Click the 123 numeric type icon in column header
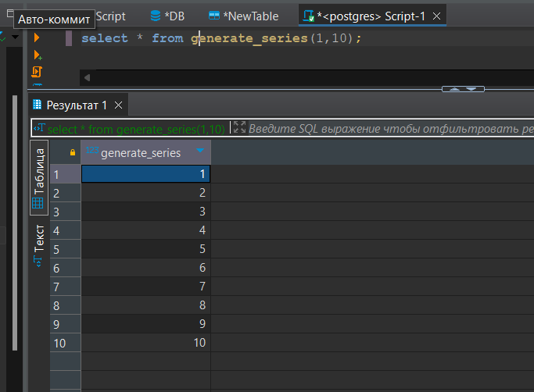This screenshot has width=534, height=392. (92, 150)
